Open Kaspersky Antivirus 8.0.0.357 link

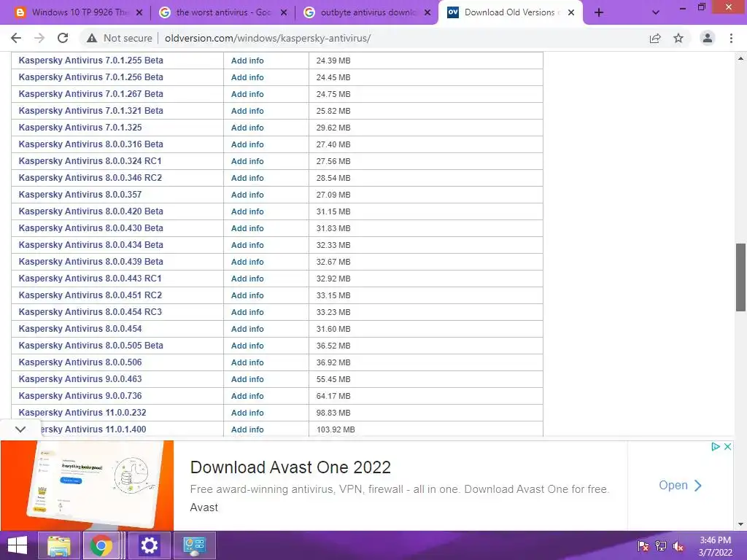pos(80,194)
